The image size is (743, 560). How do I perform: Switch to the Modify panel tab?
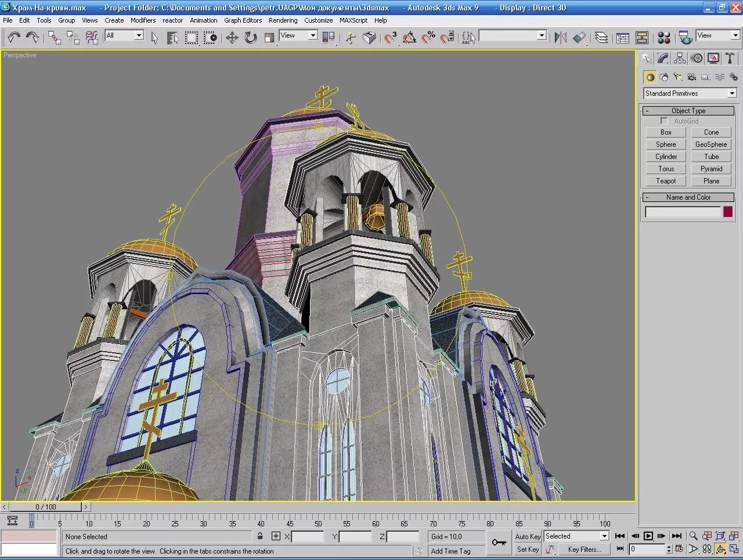click(x=663, y=59)
